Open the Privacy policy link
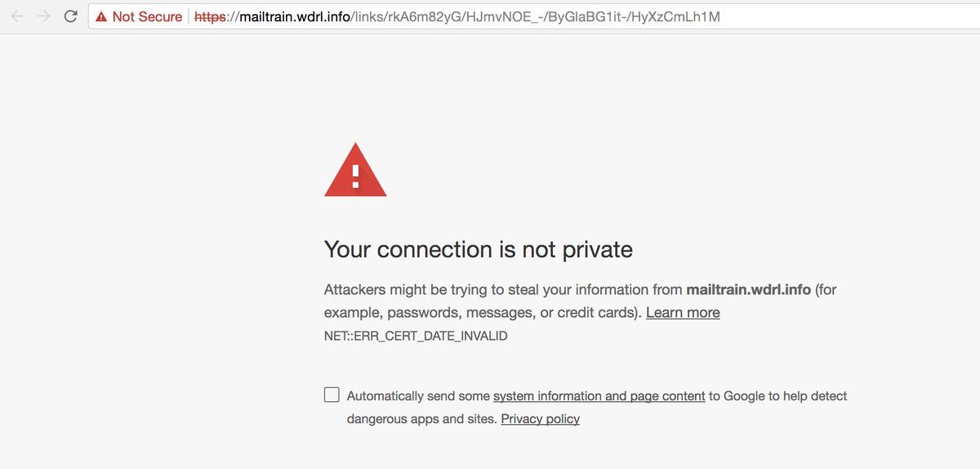The height and width of the screenshot is (469, 980). (540, 418)
